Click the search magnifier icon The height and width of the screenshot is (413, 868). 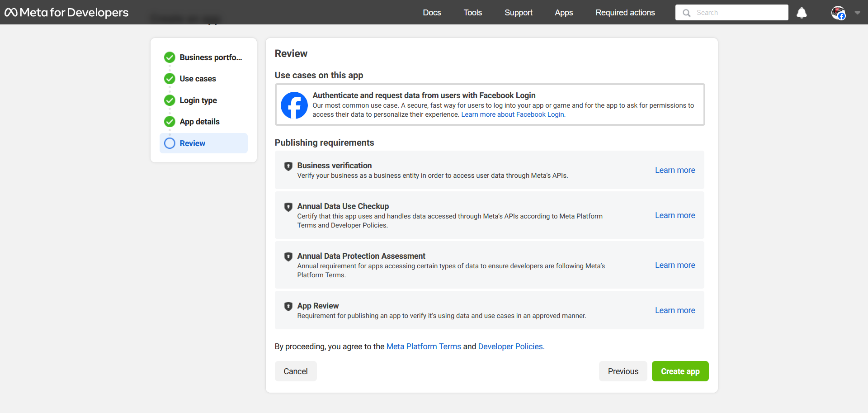coord(686,13)
